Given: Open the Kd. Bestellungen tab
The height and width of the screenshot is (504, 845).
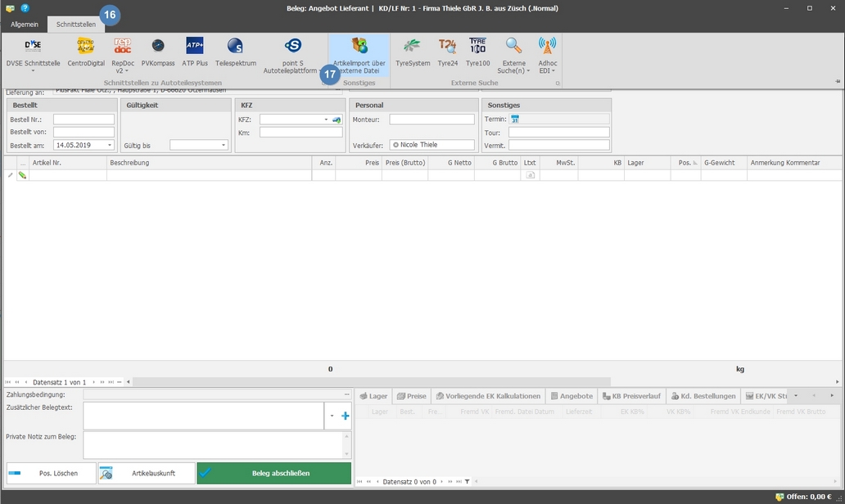Looking at the screenshot, I should [x=703, y=396].
